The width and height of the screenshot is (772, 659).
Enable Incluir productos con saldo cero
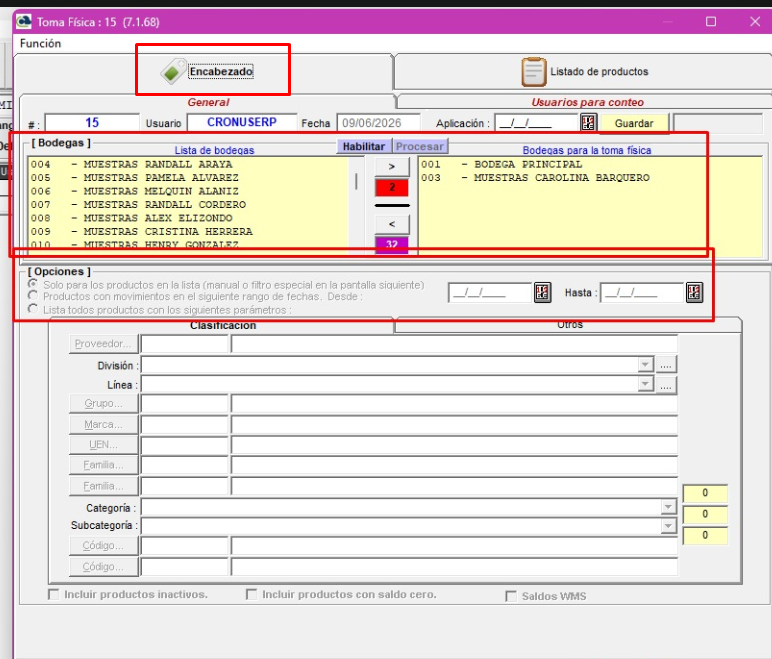click(x=251, y=594)
